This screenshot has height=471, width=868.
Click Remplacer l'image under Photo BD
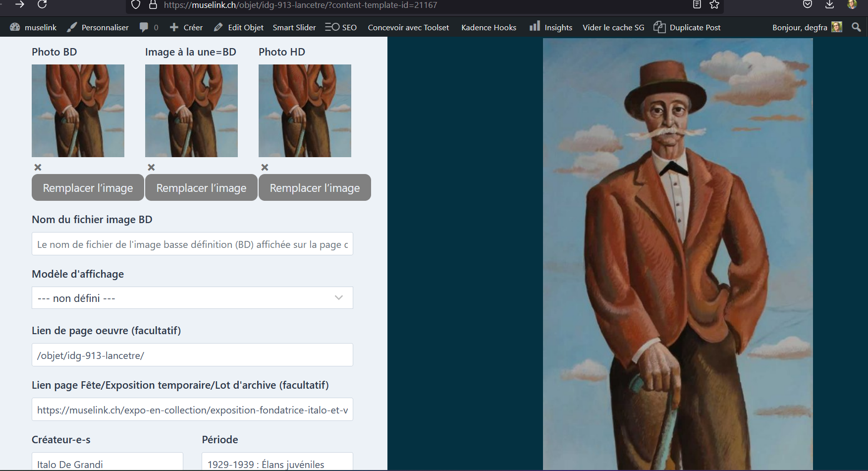coord(88,187)
